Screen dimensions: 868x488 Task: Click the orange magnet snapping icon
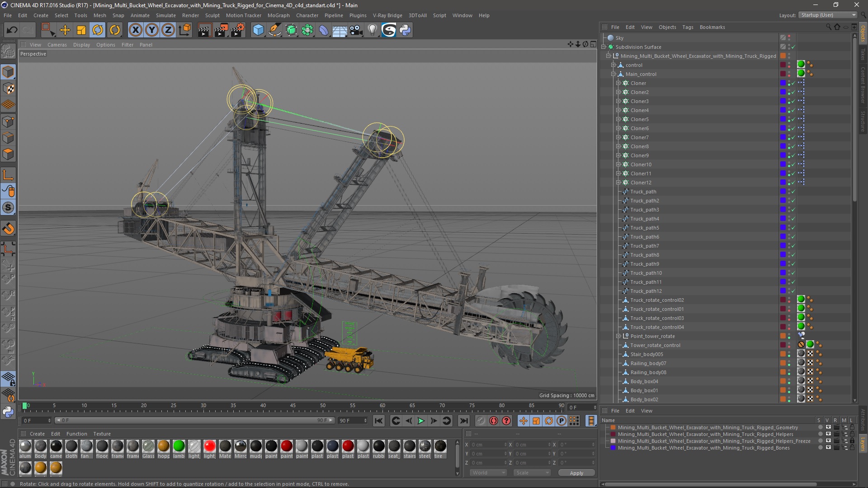(x=9, y=229)
